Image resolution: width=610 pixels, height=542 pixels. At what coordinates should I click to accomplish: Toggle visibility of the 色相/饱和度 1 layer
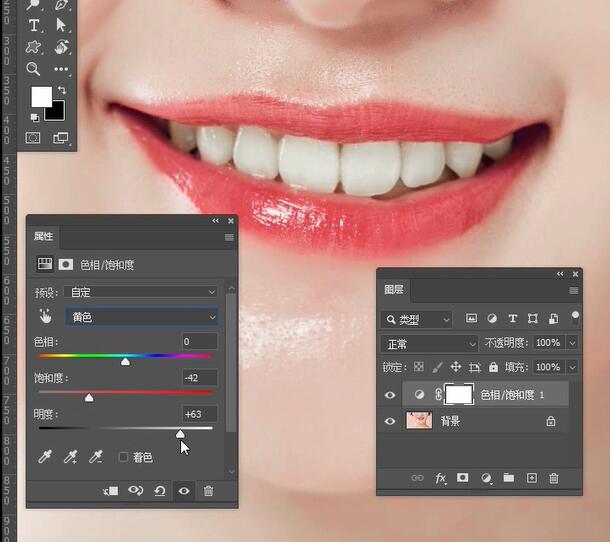pos(391,395)
